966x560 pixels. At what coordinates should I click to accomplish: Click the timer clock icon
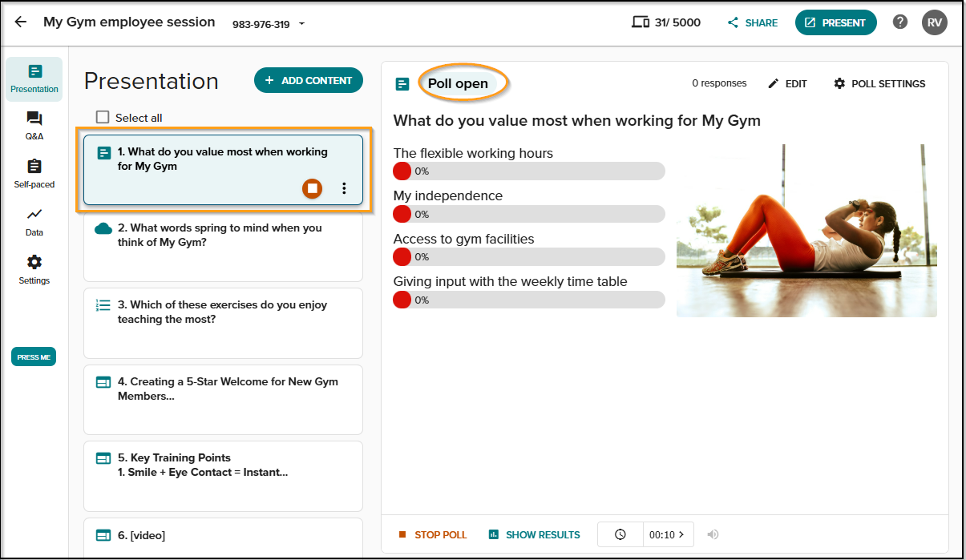tap(620, 534)
